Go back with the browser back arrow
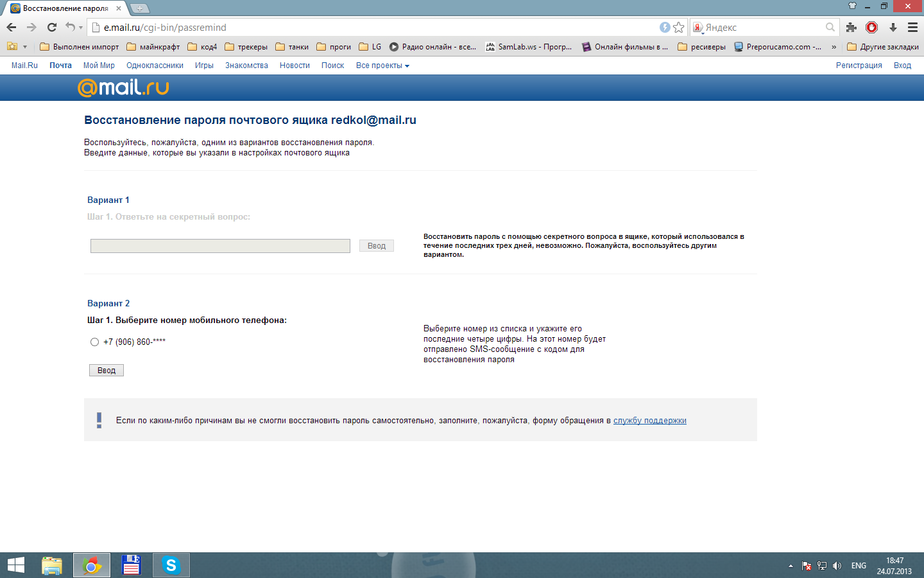This screenshot has height=578, width=924. point(12,28)
